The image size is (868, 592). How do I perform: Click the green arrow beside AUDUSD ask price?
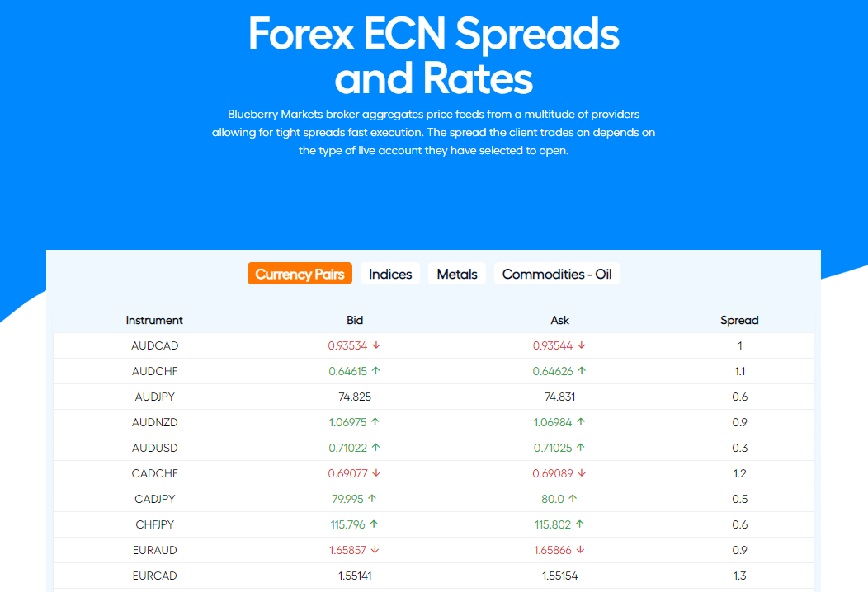click(x=580, y=447)
